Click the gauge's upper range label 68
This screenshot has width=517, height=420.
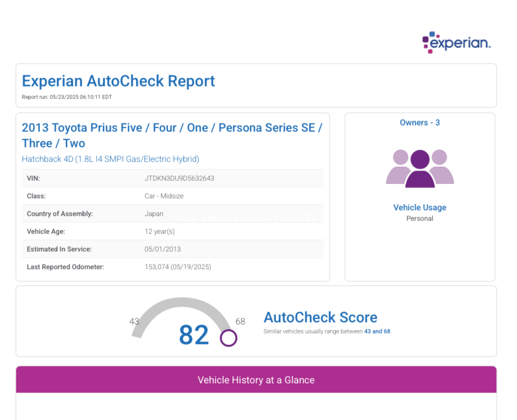point(240,322)
